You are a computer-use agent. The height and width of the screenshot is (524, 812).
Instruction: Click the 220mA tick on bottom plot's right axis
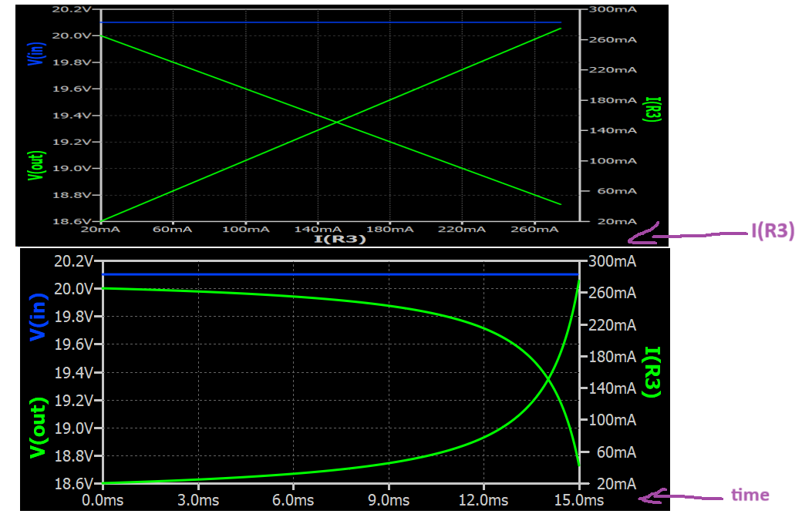612,325
